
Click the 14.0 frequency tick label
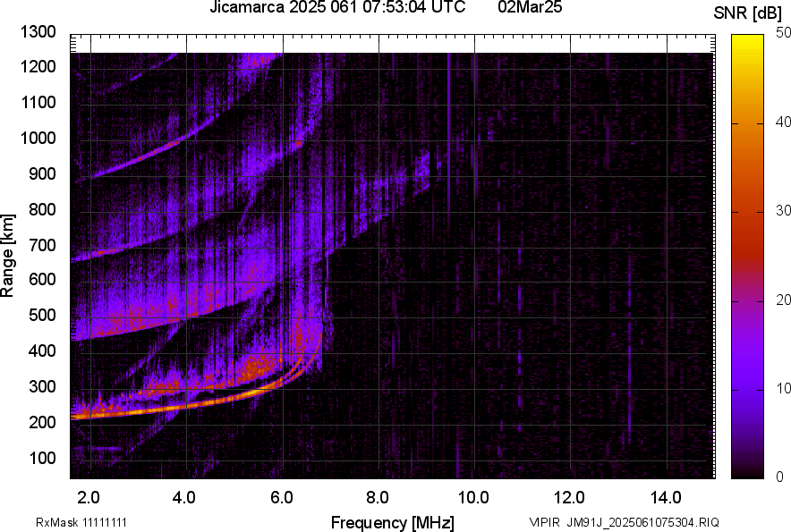tap(666, 497)
